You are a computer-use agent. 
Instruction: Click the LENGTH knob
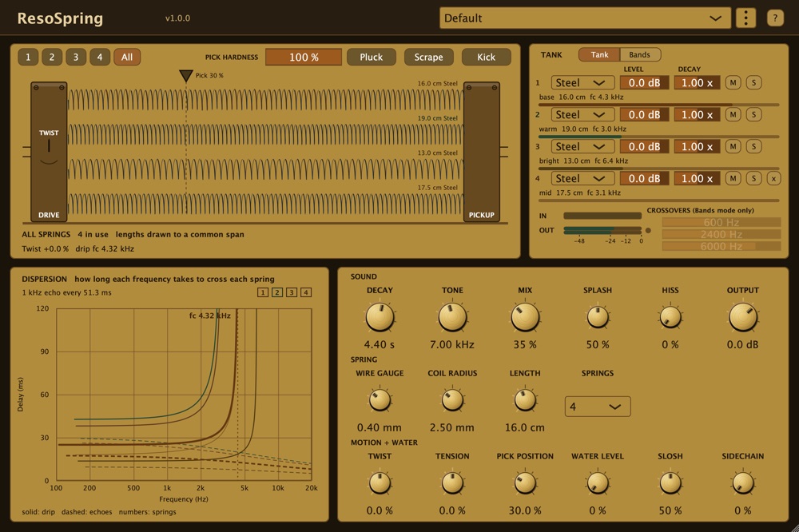(525, 400)
